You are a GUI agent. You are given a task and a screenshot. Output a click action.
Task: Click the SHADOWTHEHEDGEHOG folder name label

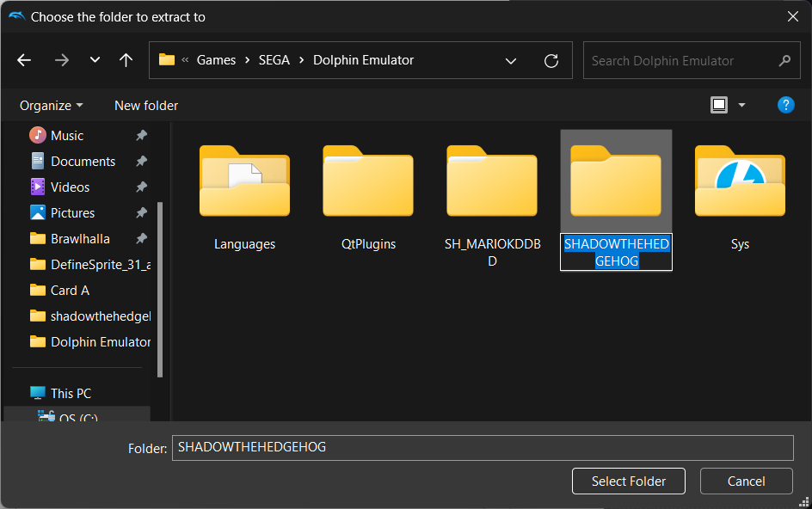pos(616,252)
